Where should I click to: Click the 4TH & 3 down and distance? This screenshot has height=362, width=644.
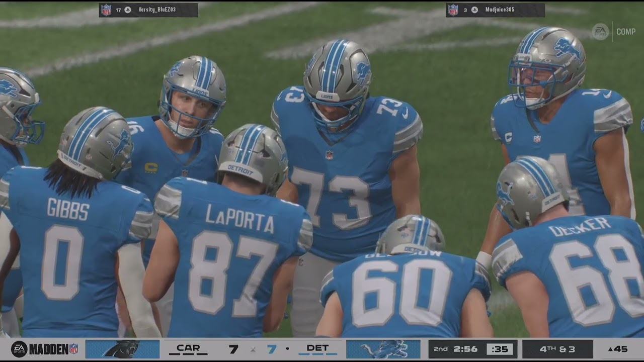coord(557,349)
